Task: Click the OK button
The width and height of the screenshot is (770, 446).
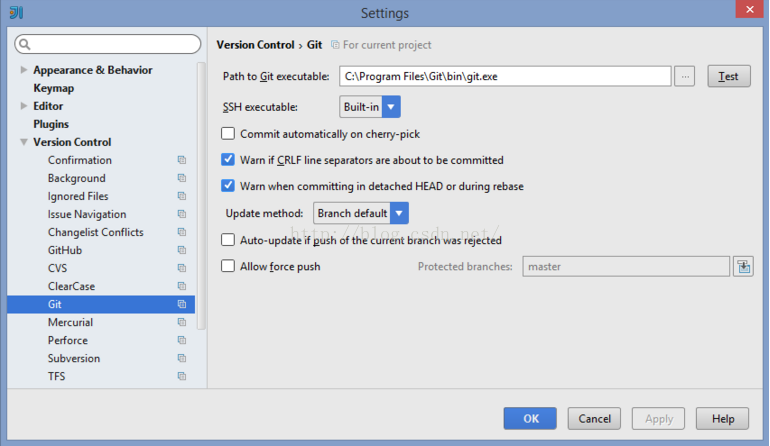Action: tap(530, 419)
